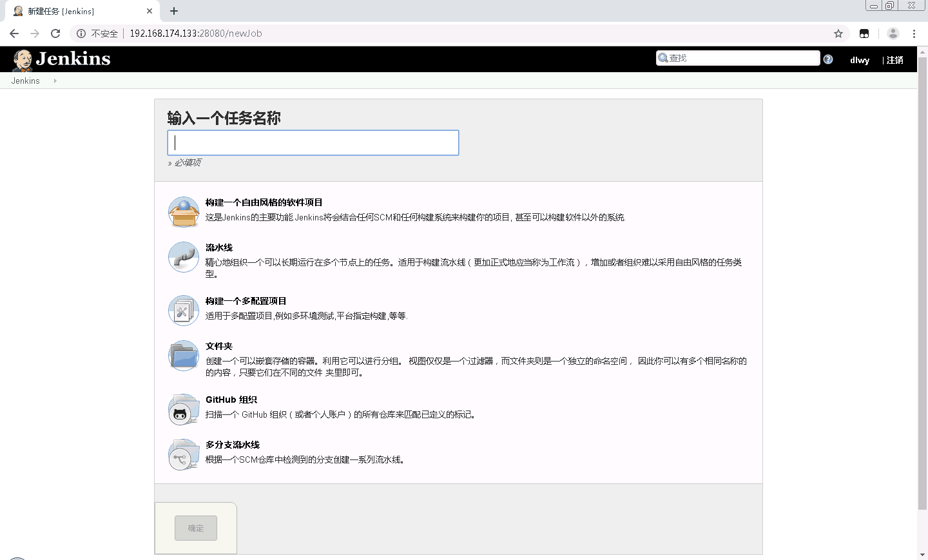
Task: Click scrollbar down arrow
Action: pos(922,554)
